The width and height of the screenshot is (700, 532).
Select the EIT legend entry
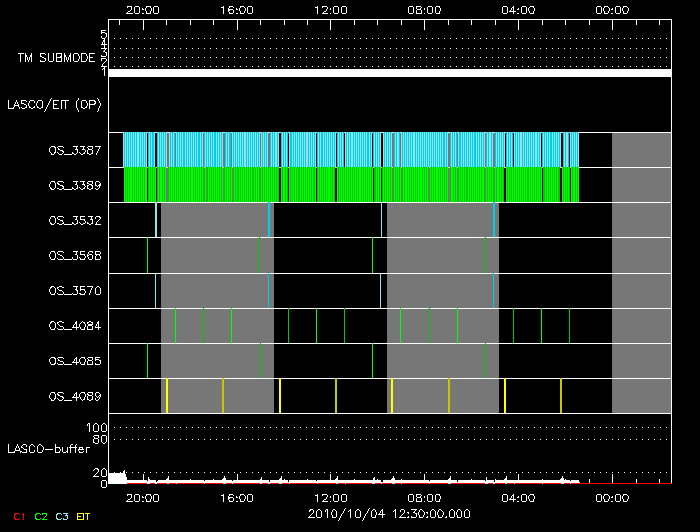point(83,516)
